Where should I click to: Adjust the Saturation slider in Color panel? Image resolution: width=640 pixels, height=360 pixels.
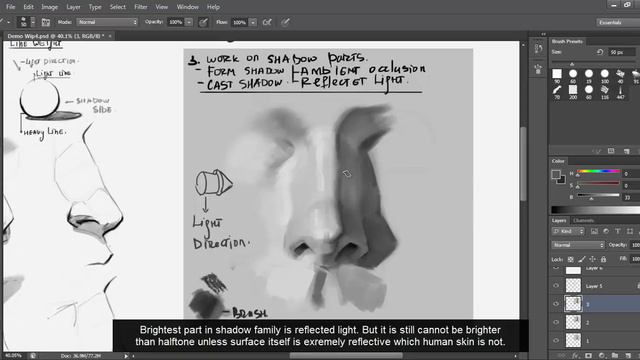click(598, 184)
